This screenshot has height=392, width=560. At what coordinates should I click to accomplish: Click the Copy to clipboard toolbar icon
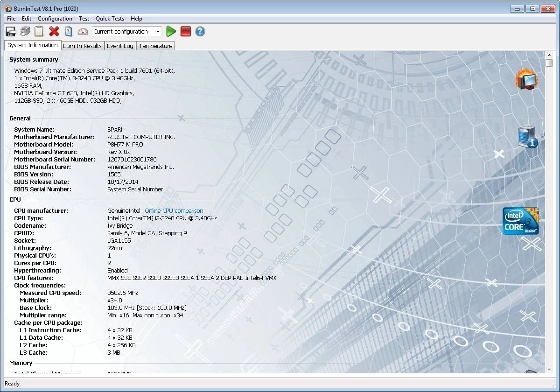tap(39, 31)
